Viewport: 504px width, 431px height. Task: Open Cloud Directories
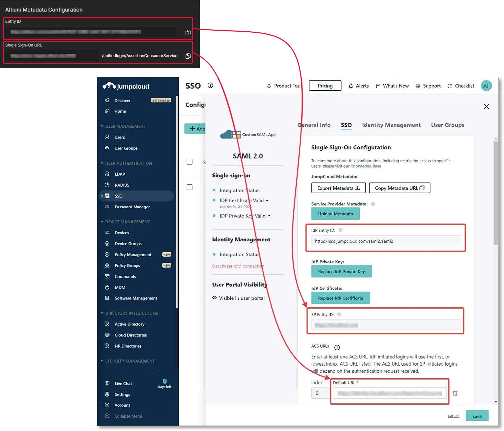click(131, 335)
